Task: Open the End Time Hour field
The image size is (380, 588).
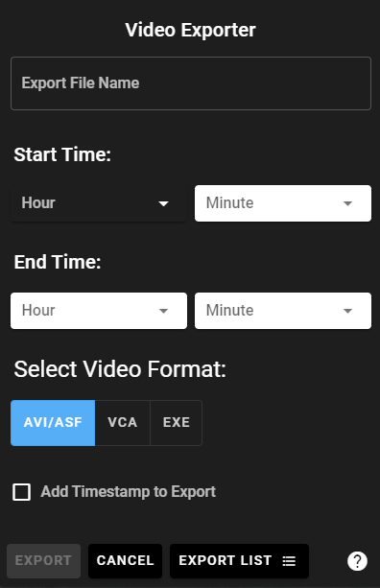Action: pos(99,311)
